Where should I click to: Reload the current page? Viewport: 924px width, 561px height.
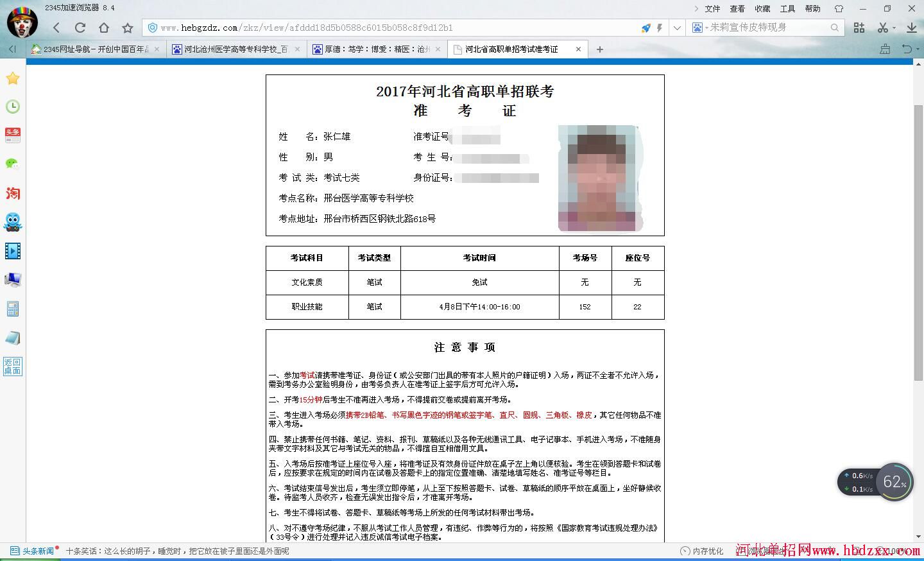pos(80,28)
